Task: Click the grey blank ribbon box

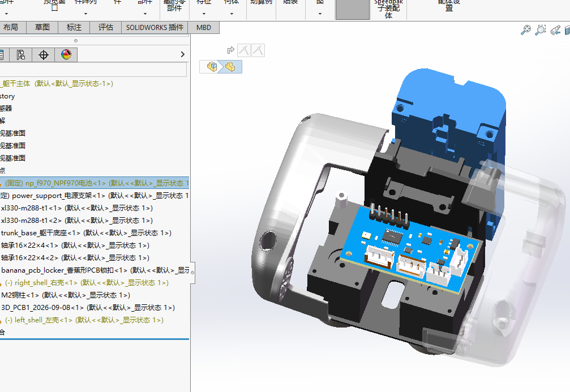Action: click(352, 10)
